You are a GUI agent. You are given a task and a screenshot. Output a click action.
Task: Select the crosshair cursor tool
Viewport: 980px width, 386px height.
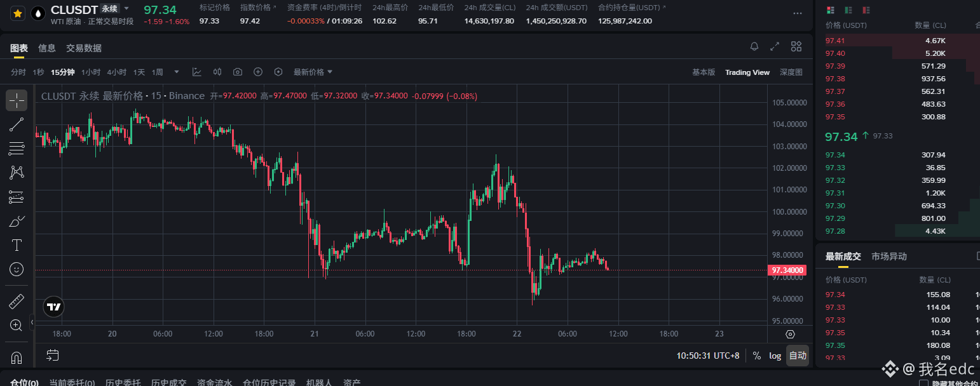pos(17,100)
